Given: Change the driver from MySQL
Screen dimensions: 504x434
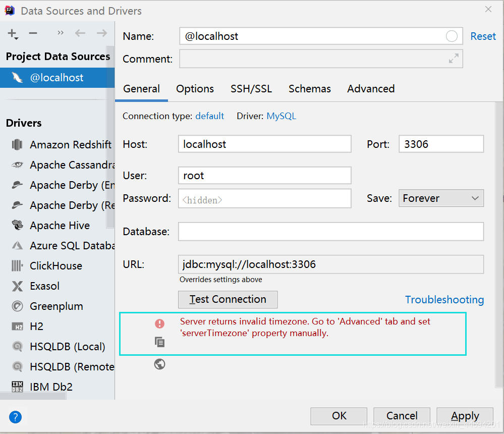Looking at the screenshot, I should coord(281,116).
